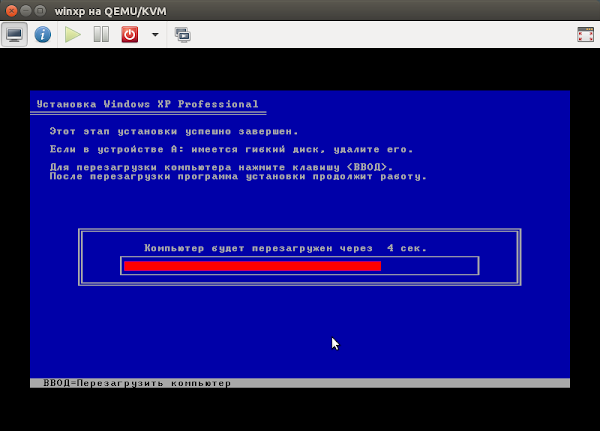The width and height of the screenshot is (600, 431).
Task: Click 'Компьютер будет перезагружен через 4 сек.' text
Action: [285, 248]
